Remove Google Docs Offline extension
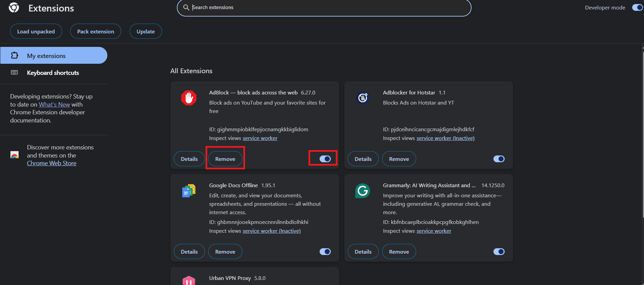This screenshot has width=644, height=285. (x=225, y=252)
